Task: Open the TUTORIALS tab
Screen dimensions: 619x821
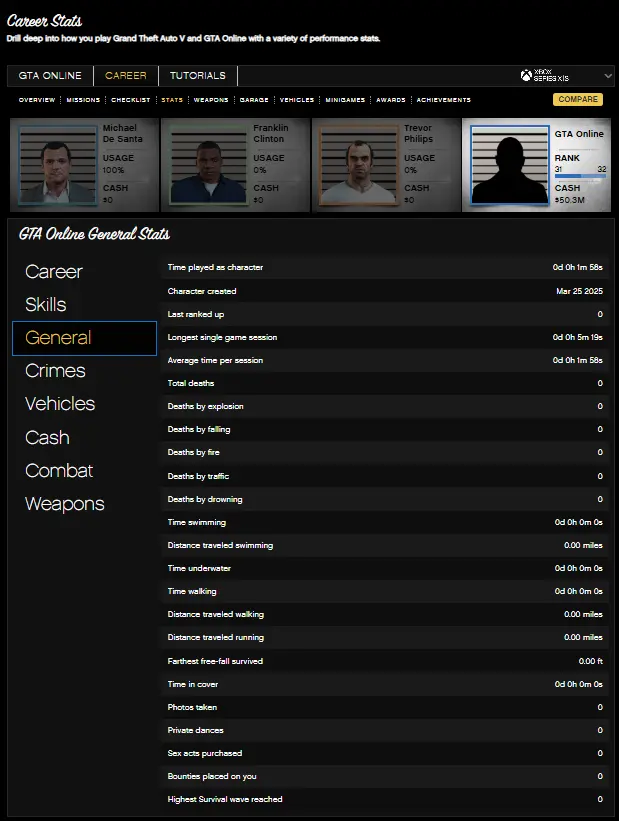Action: 197,75
